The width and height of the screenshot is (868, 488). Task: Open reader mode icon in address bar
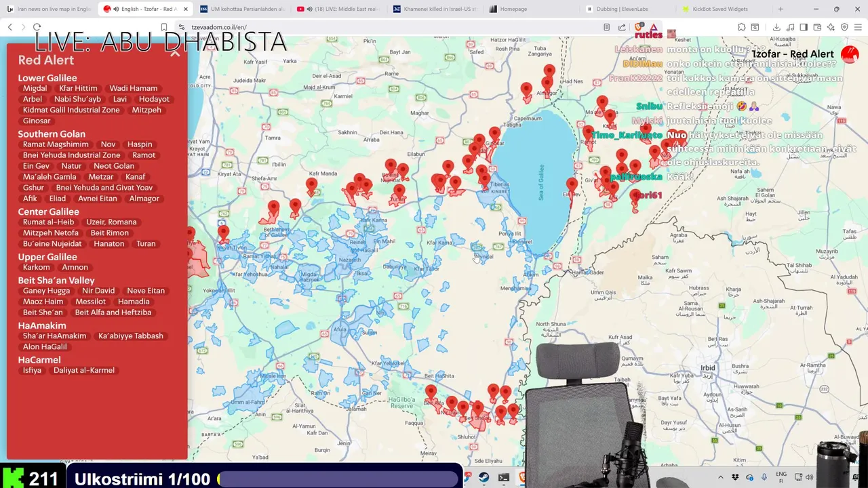point(606,27)
